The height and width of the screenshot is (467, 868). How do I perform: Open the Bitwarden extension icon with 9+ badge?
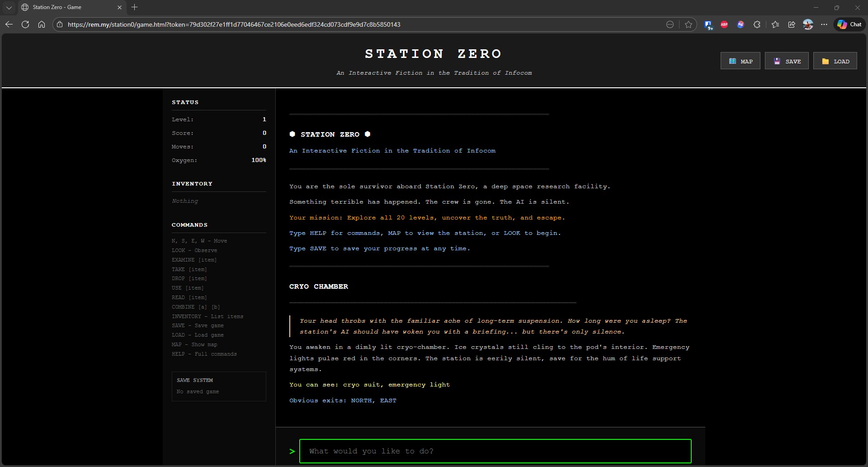708,24
